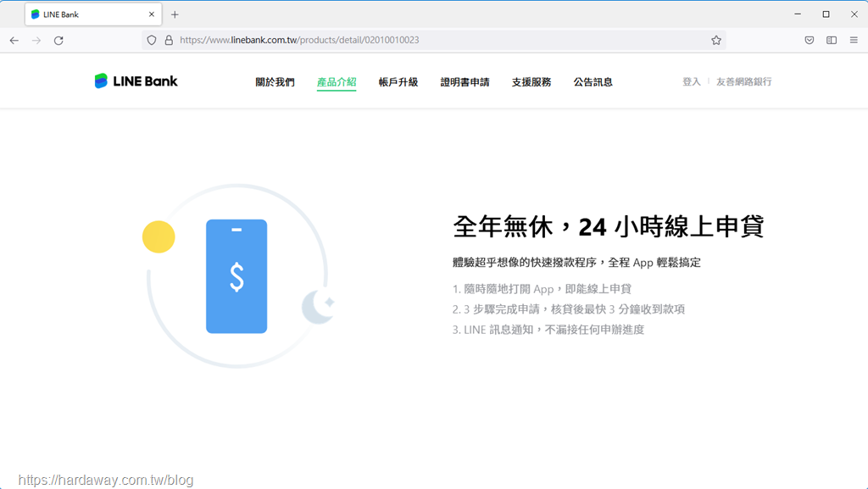This screenshot has height=489, width=868.
Task: Open the Firefox hamburger menu
Action: point(854,41)
